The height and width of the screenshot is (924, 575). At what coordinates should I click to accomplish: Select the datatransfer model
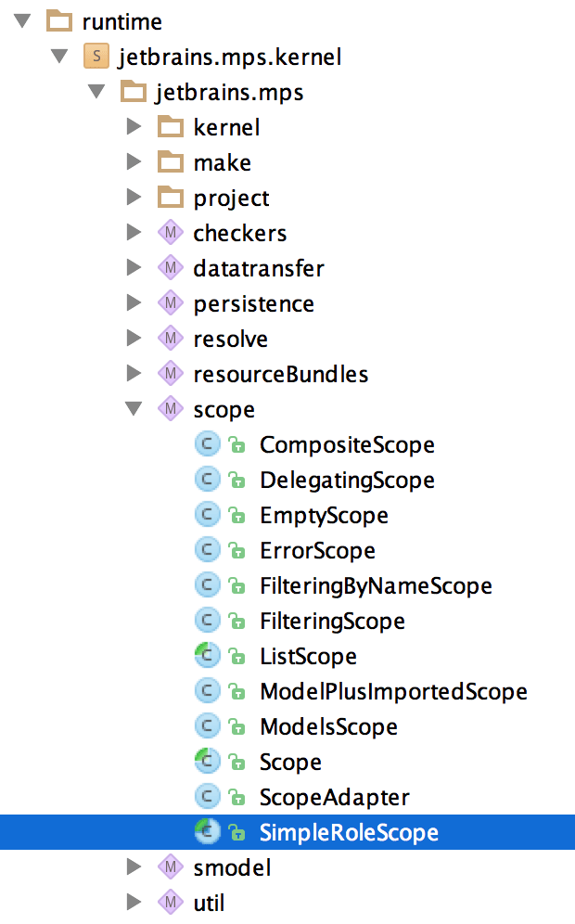coord(259,268)
